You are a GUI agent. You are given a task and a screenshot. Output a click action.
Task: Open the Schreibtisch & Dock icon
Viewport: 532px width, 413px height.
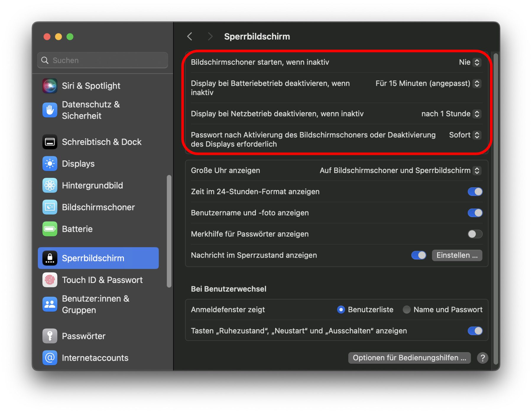pos(50,142)
